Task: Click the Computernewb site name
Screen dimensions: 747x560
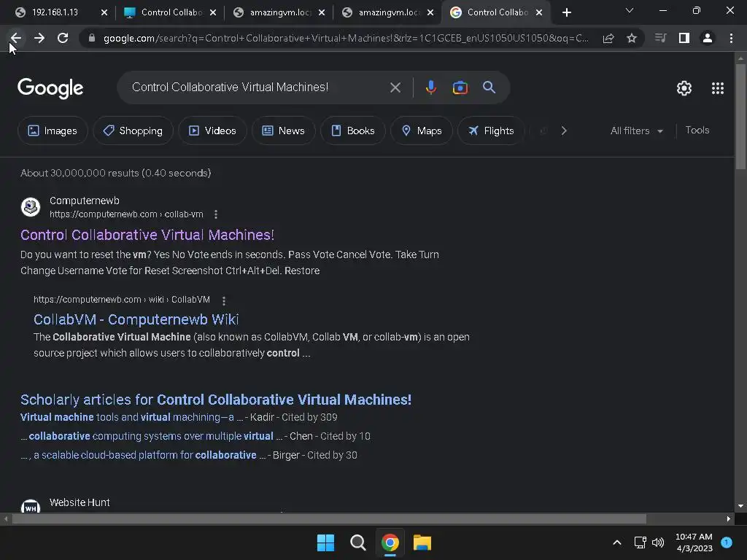Action: coord(85,201)
